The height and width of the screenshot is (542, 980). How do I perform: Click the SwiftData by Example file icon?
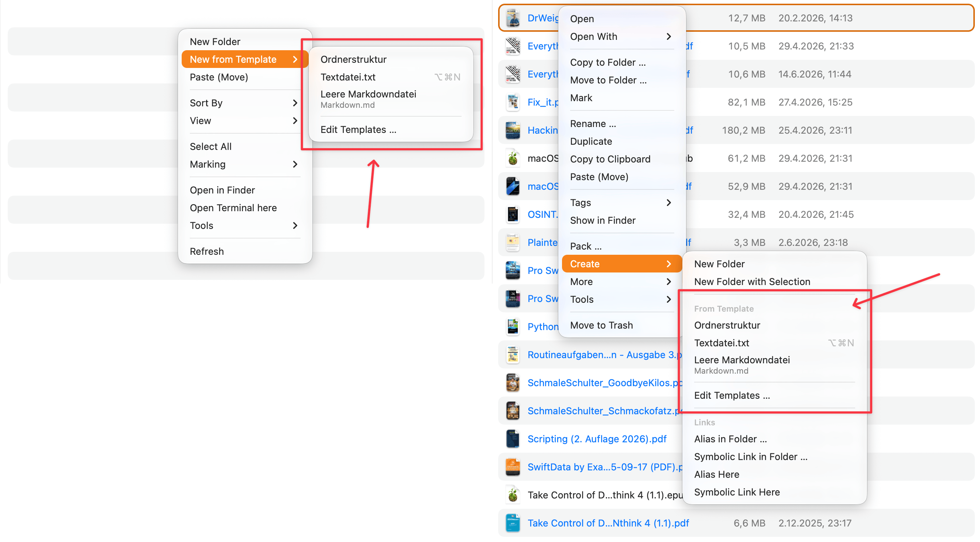(x=513, y=467)
